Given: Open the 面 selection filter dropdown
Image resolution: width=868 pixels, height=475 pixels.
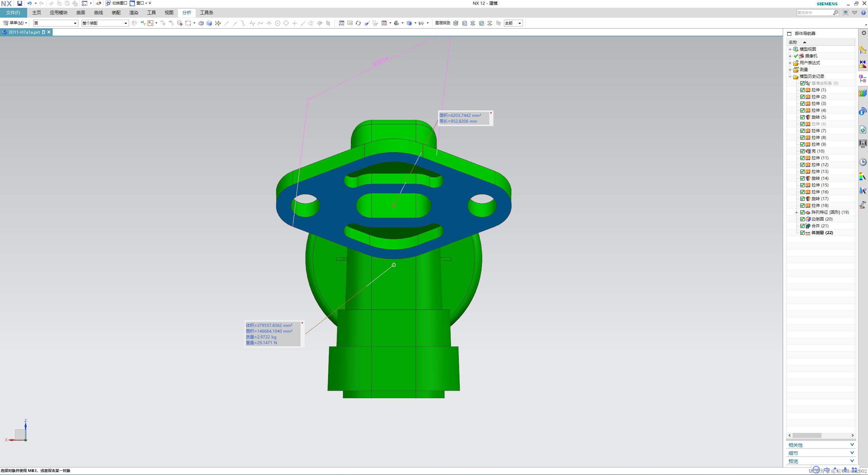Looking at the screenshot, I should click(x=56, y=23).
